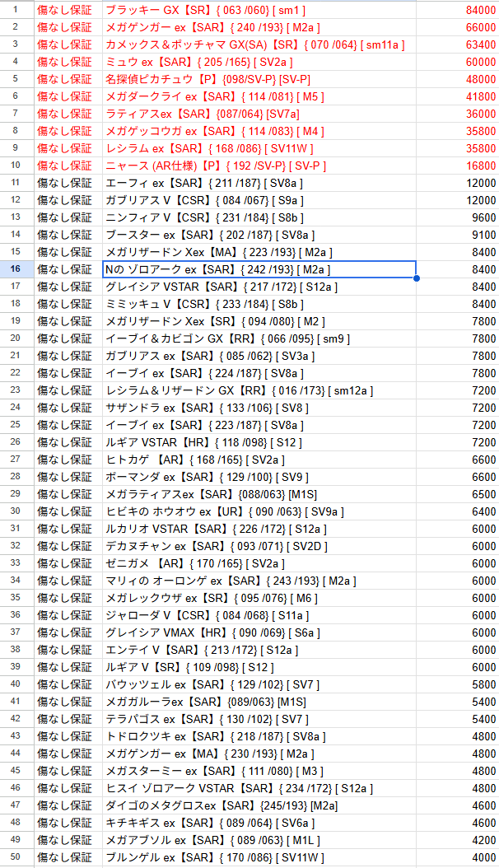Click the キチキギス ex【SAR】 cell
The image size is (499, 868).
[259, 823]
